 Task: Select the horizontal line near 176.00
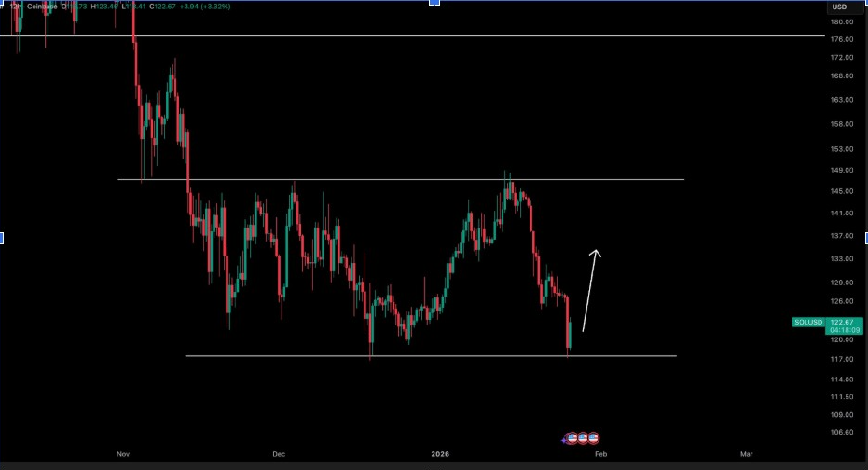[412, 36]
